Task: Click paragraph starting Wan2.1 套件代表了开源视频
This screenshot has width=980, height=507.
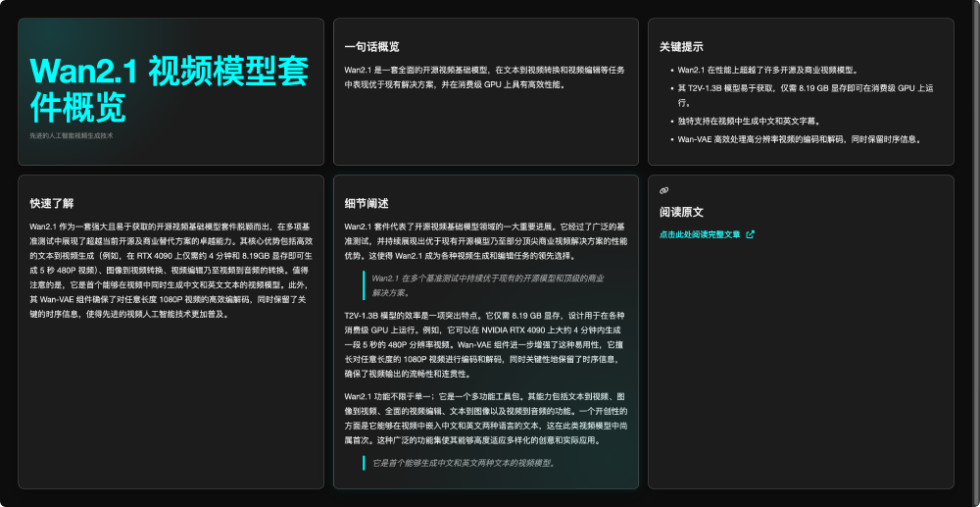Action: tap(486, 240)
